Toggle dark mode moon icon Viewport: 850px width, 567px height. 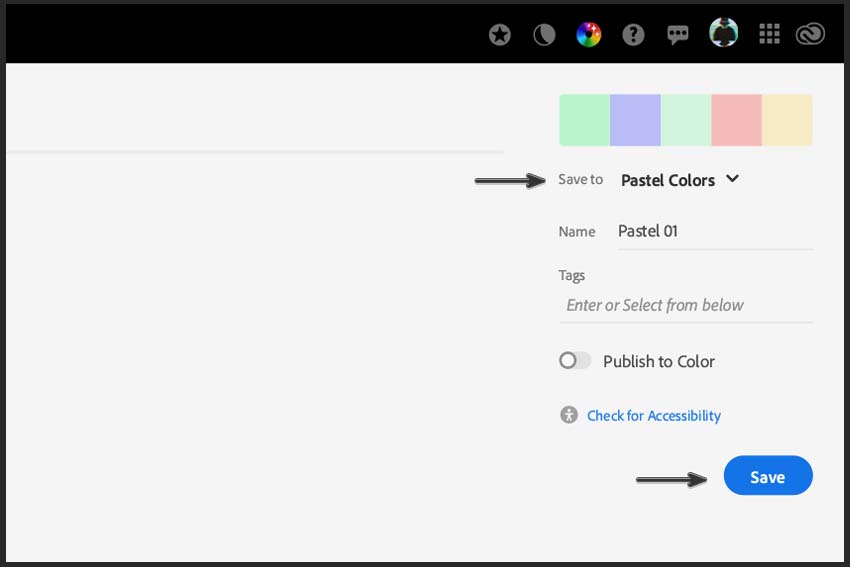pyautogui.click(x=544, y=35)
